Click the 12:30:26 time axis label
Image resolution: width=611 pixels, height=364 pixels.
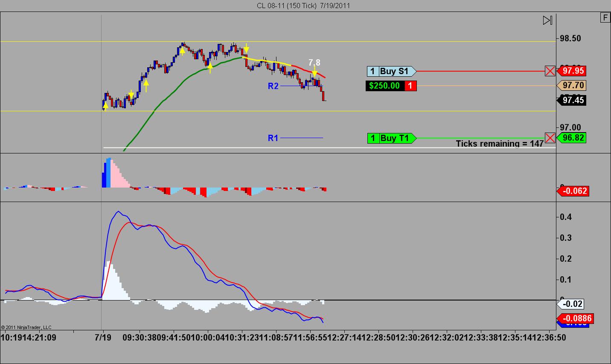(413, 338)
